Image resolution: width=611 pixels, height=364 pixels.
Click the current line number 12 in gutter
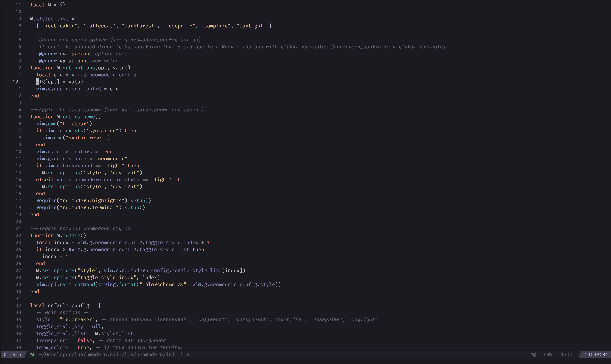tap(15, 82)
